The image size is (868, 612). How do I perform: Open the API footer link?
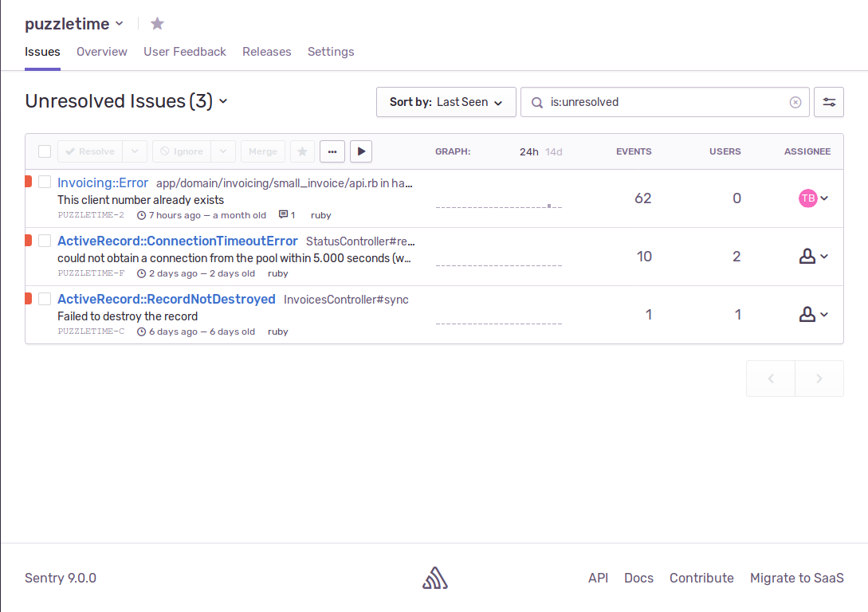pyautogui.click(x=598, y=578)
